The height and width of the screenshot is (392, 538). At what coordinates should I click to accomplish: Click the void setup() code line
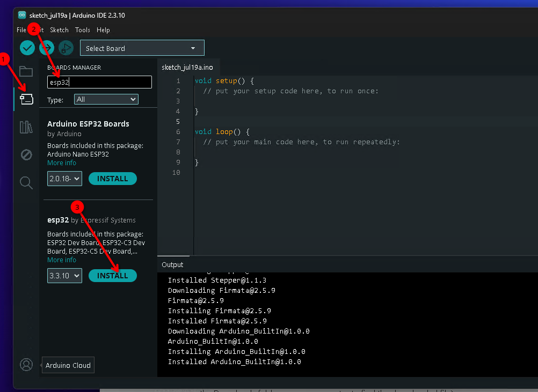[224, 81]
